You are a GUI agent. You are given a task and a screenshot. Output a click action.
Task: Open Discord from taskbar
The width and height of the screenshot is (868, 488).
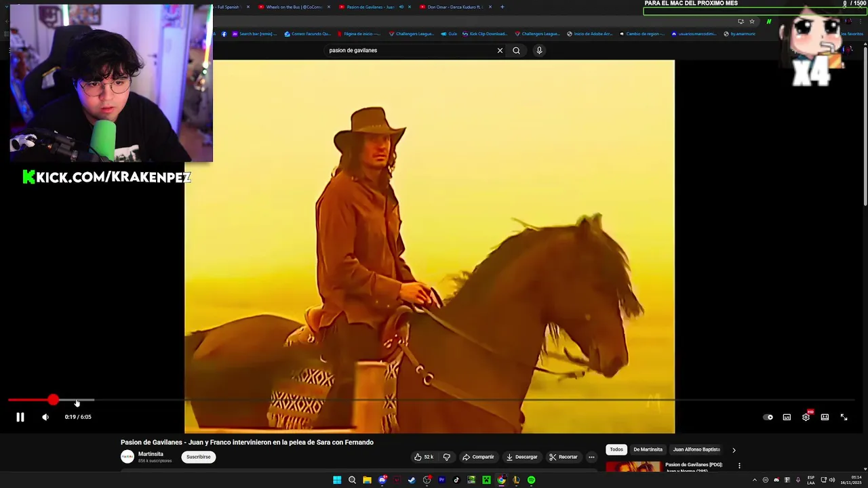pos(382,480)
